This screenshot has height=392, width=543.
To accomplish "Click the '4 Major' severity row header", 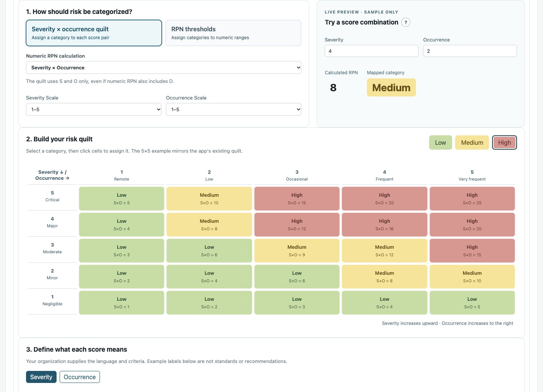I will coord(52,222).
